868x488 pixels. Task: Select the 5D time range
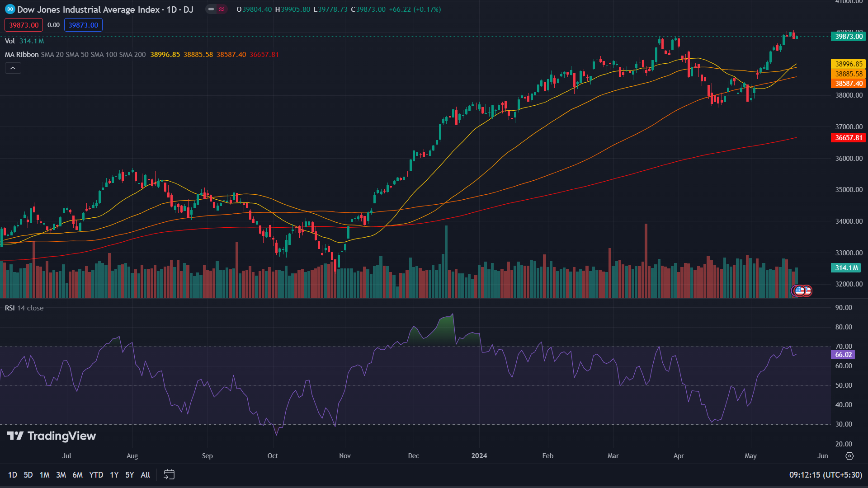point(28,475)
